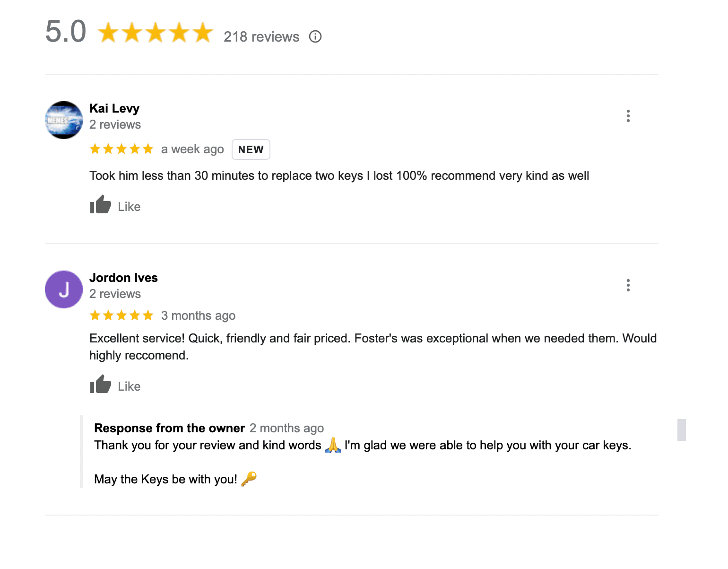728x569 pixels.
Task: Click the 218 reviews count
Action: [261, 37]
